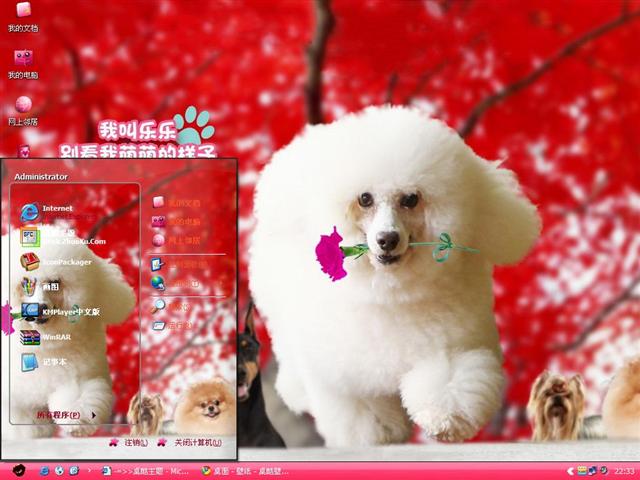Viewport: 640px width, 480px height.
Task: Click the Administrator user name
Action: point(41,177)
